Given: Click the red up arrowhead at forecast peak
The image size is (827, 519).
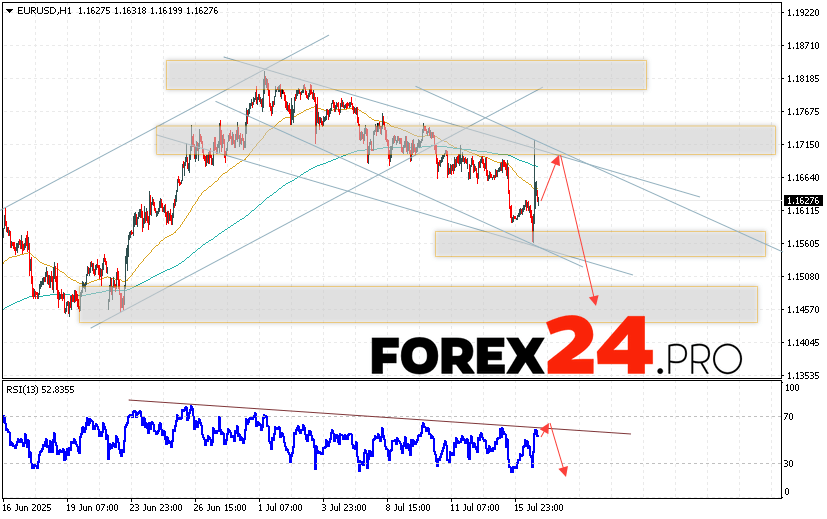Looking at the screenshot, I should [556, 156].
